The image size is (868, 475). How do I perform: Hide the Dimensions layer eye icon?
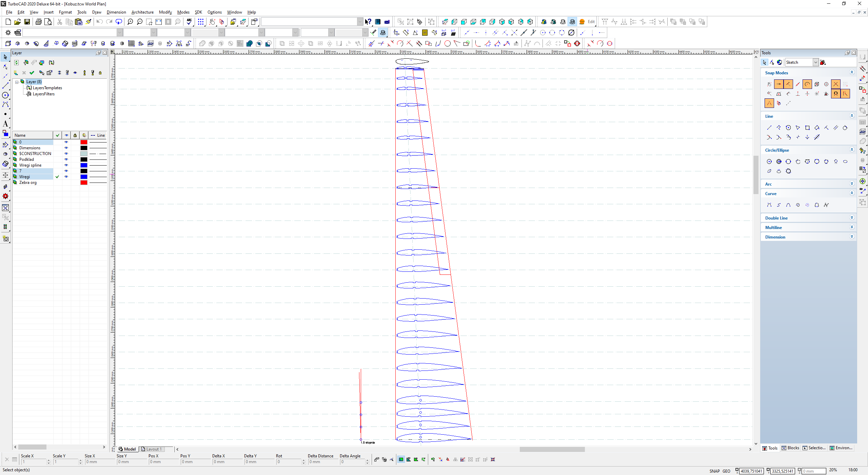coord(66,148)
